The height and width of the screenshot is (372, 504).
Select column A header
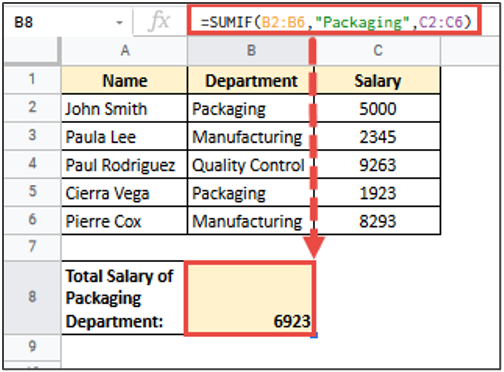tap(125, 50)
